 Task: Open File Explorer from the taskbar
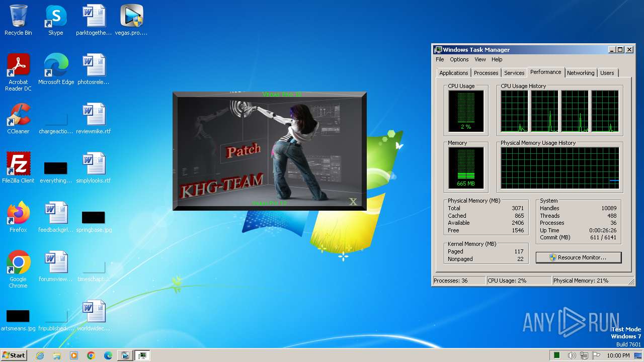pos(57,355)
